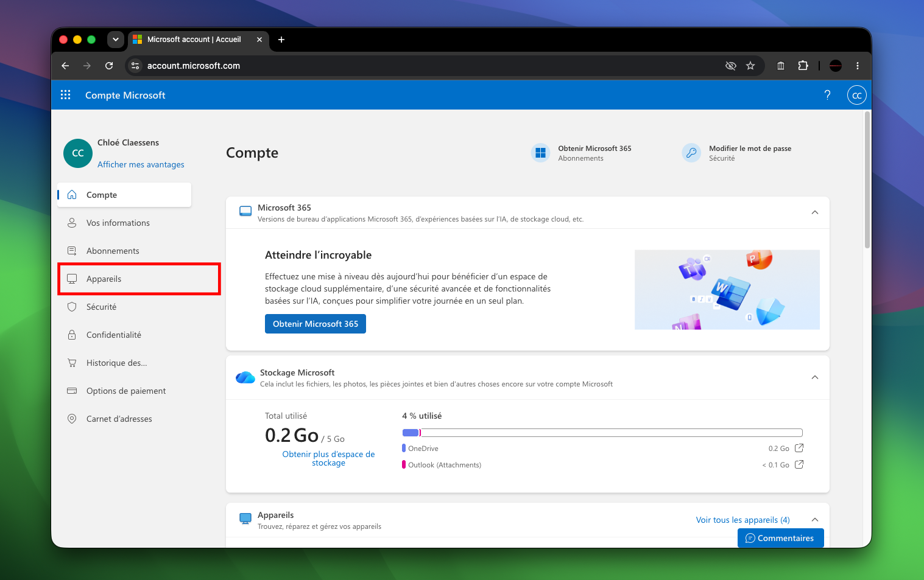Image resolution: width=924 pixels, height=580 pixels.
Task: Open Options de paiement in sidebar
Action: coord(124,391)
